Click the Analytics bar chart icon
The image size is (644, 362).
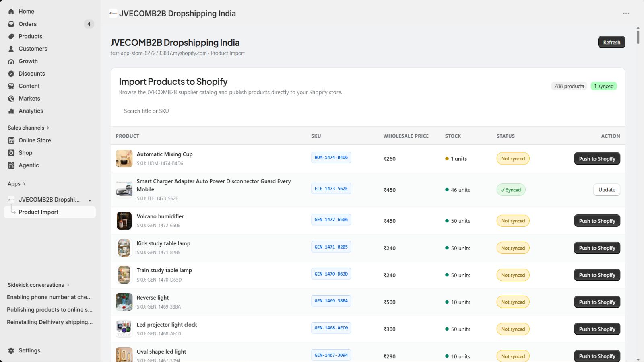(x=11, y=111)
